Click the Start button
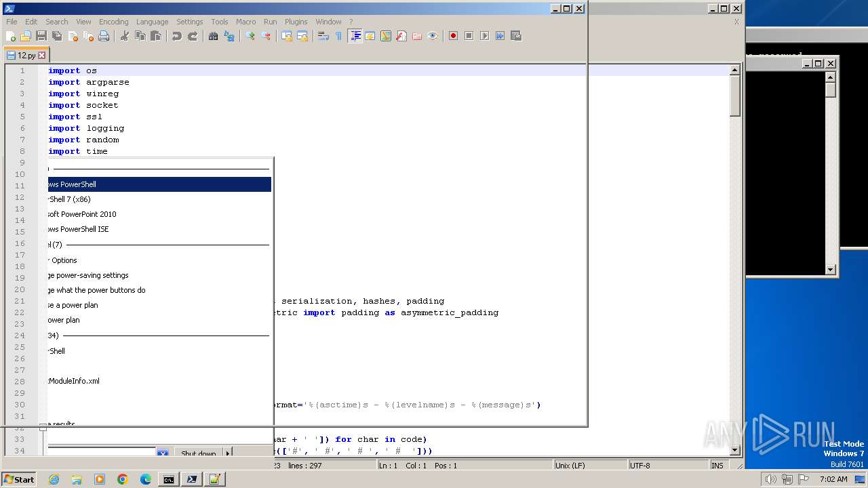This screenshot has width=868, height=488. pyautogui.click(x=19, y=479)
